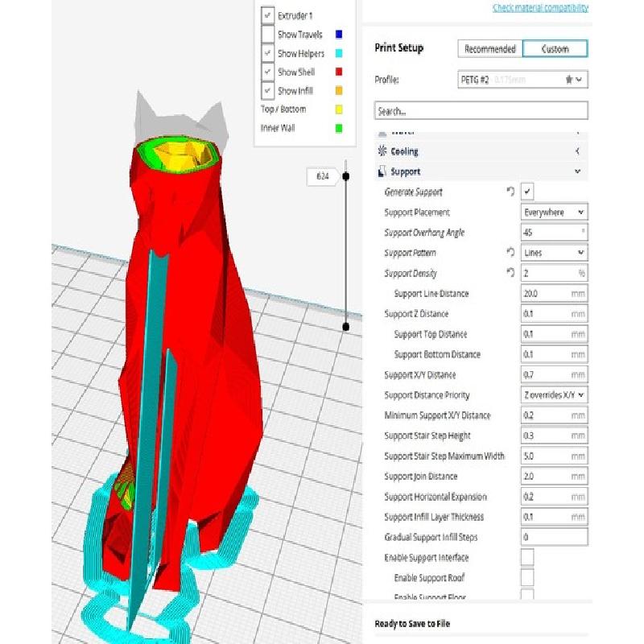Click the cyan Show Helpers color swatch
644x644 pixels.
point(339,53)
